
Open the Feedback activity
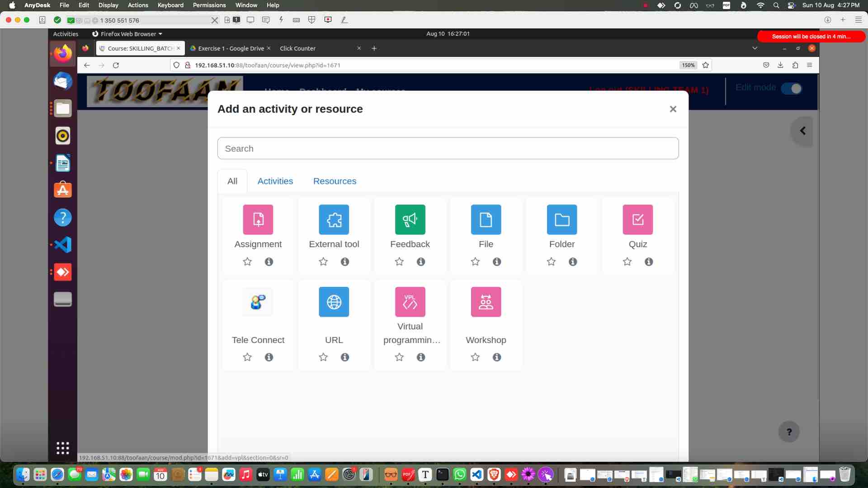pyautogui.click(x=410, y=220)
